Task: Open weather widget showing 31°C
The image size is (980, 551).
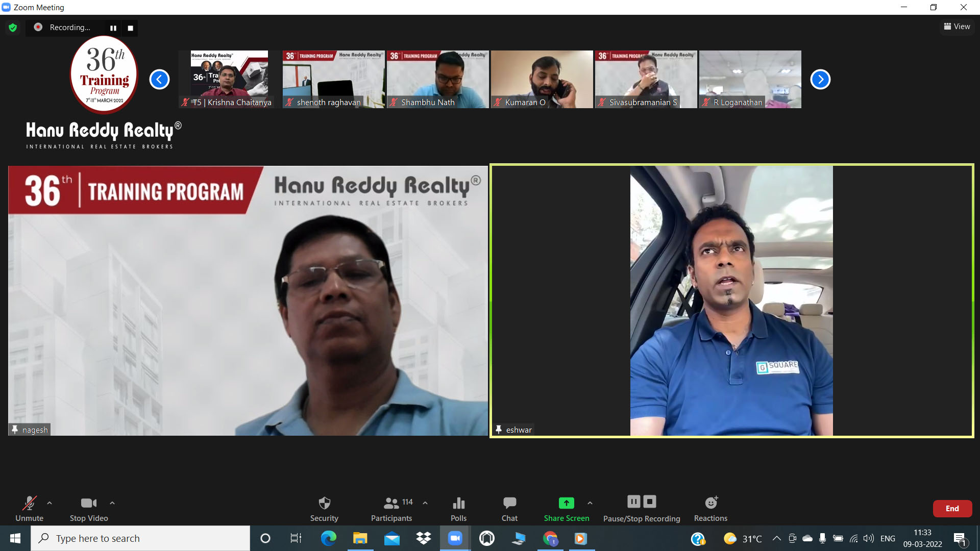Action: coord(743,539)
